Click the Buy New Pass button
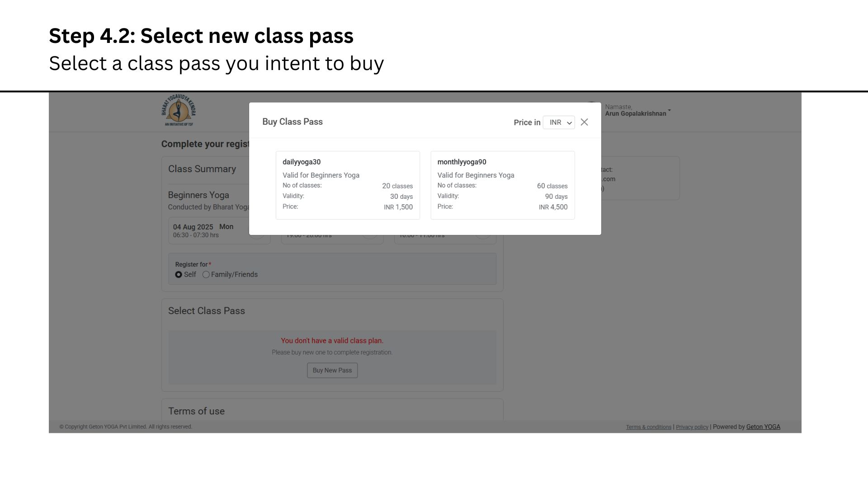 [332, 371]
